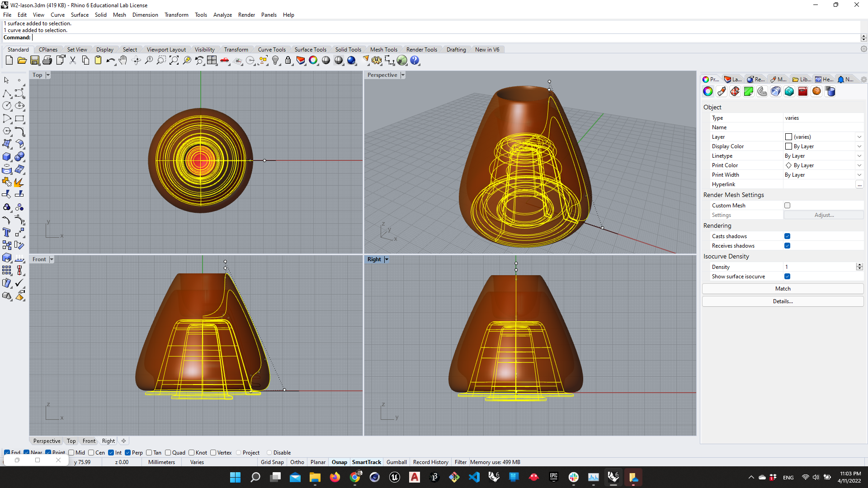Disable the Perp osnap checkbox
The width and height of the screenshot is (868, 488).
[128, 452]
